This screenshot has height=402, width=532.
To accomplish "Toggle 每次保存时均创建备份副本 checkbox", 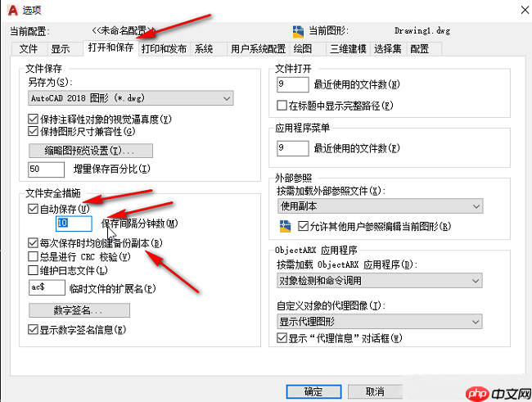I will [33, 243].
